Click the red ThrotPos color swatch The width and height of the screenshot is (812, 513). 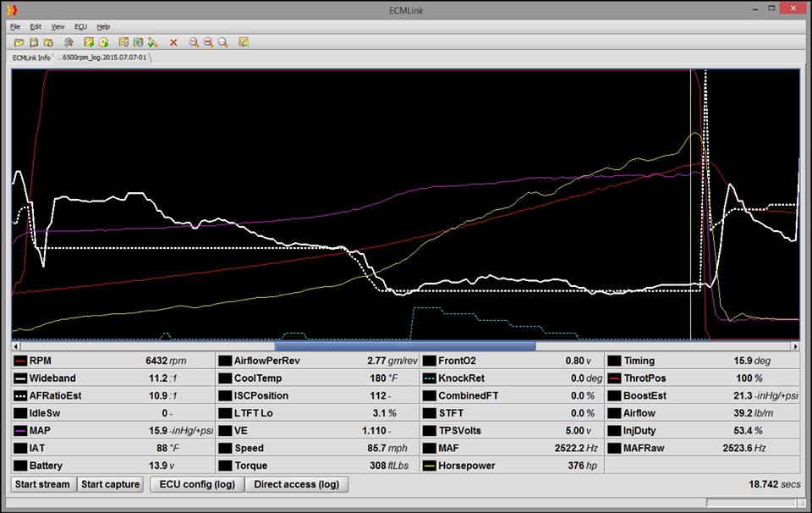coord(614,378)
